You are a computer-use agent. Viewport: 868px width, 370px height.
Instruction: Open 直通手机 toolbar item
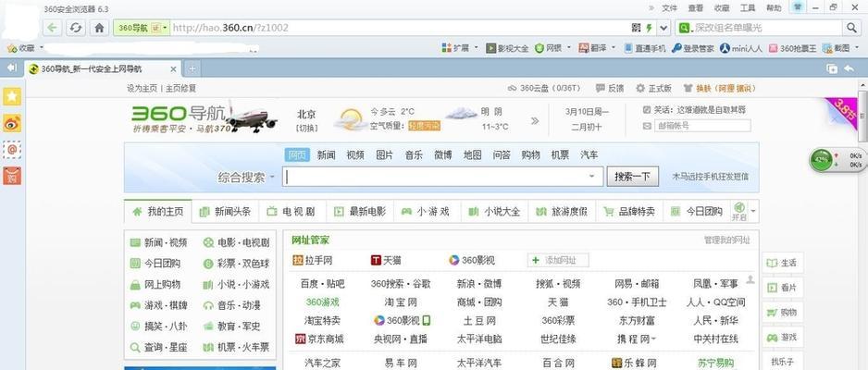(645, 48)
